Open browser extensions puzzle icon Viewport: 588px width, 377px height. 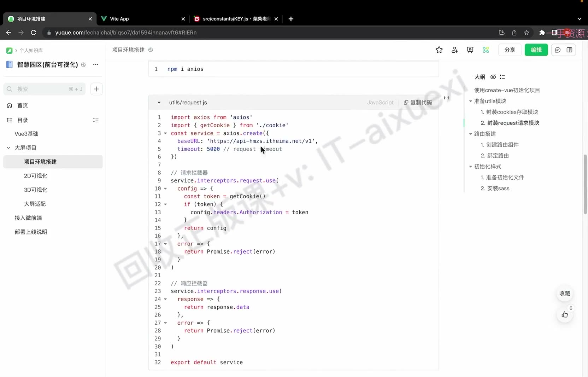[x=542, y=33]
